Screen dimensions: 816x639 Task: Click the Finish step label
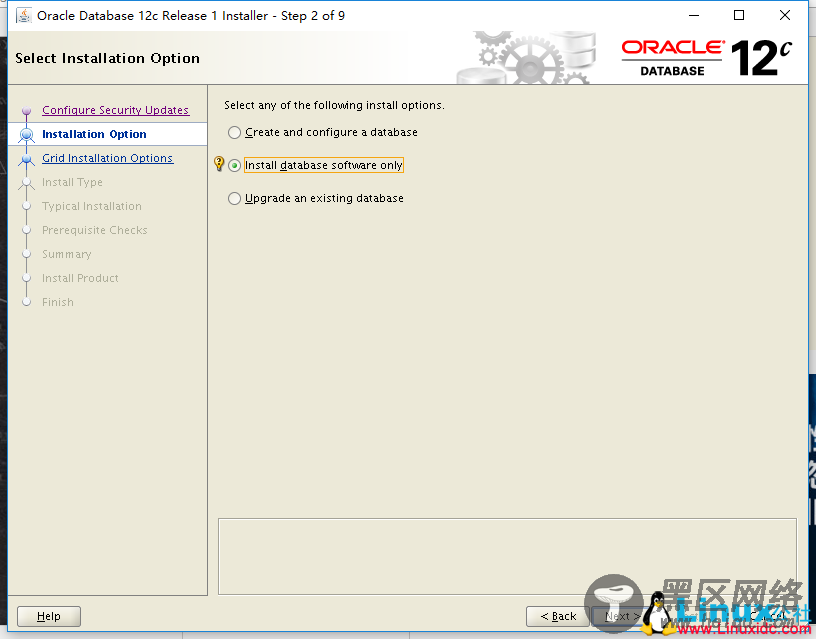(x=58, y=302)
